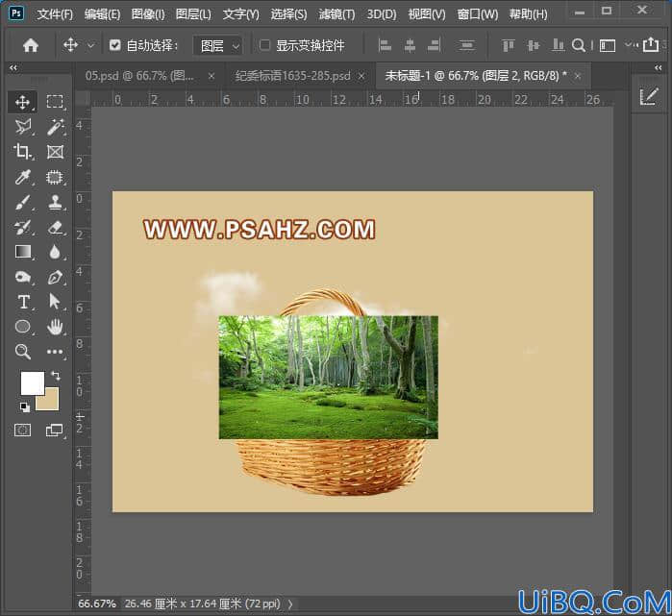The width and height of the screenshot is (672, 616).
Task: Toggle Quick Mask mode
Action: click(22, 430)
